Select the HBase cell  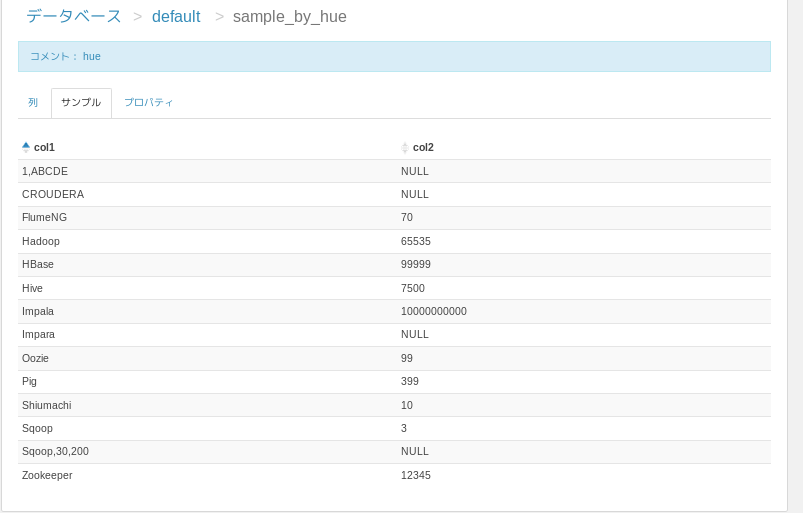207,264
